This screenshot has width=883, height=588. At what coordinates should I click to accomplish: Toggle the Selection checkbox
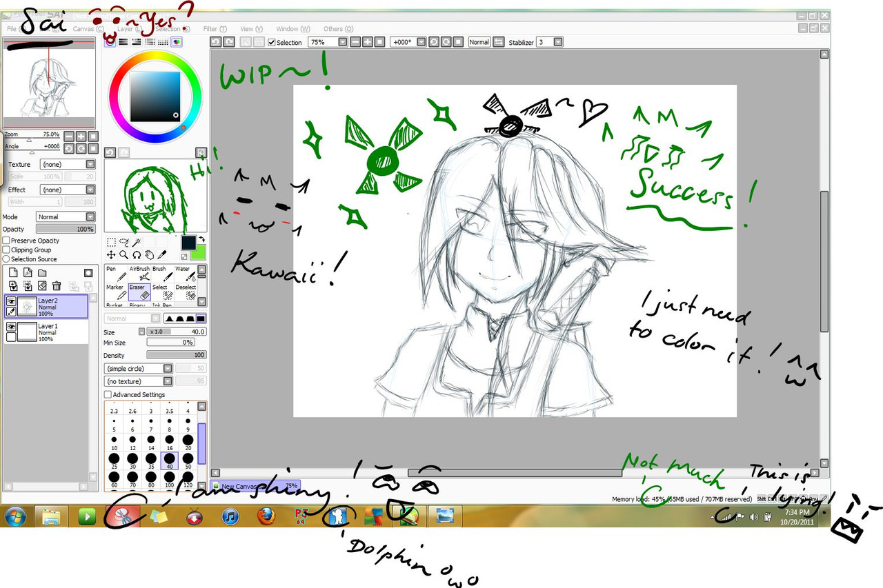point(272,42)
